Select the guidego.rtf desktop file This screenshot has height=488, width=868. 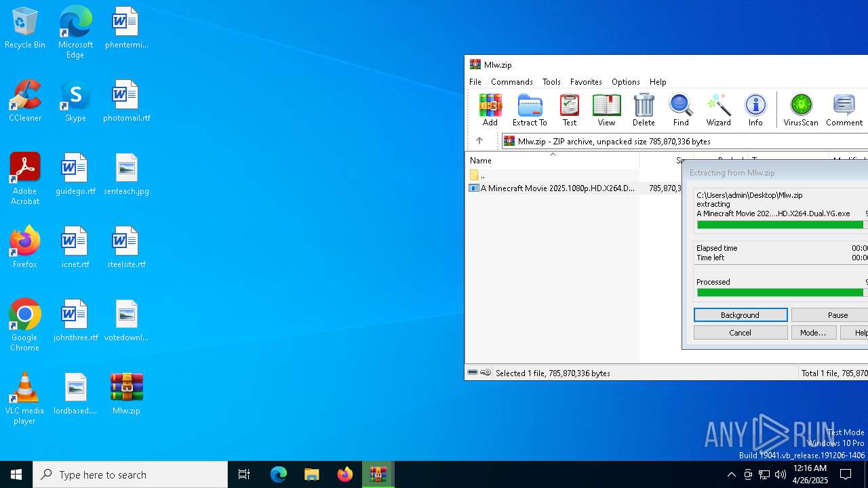75,174
